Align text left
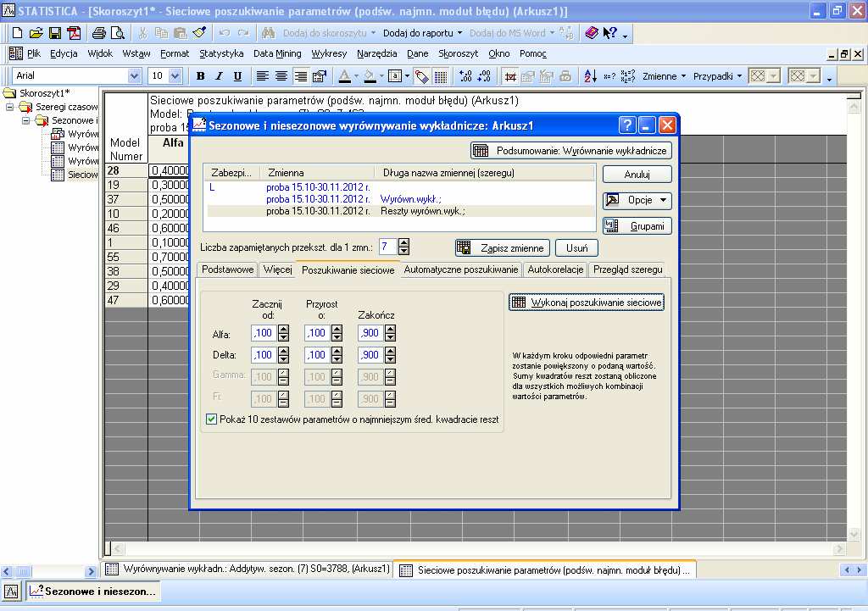 263,76
